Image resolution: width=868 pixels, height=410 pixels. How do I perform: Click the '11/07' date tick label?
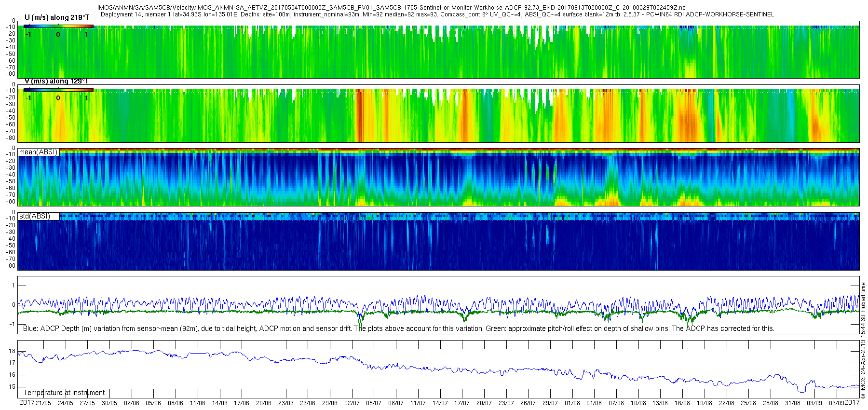(x=418, y=403)
